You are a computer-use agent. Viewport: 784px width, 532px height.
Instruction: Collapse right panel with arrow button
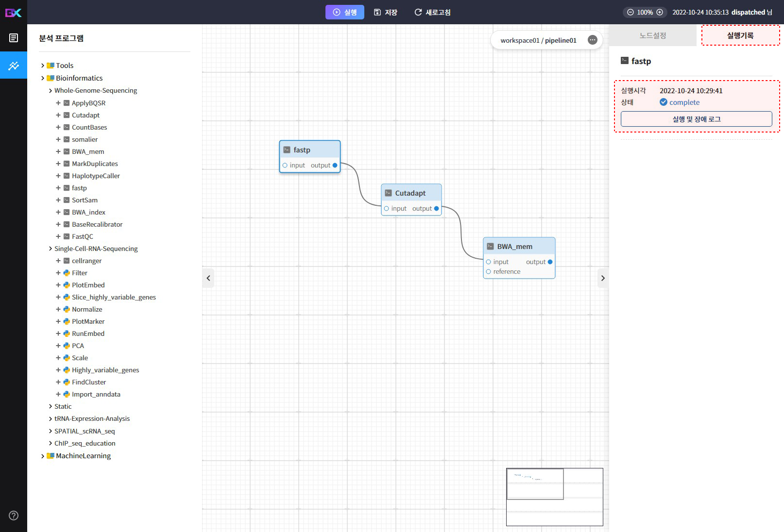(x=603, y=278)
